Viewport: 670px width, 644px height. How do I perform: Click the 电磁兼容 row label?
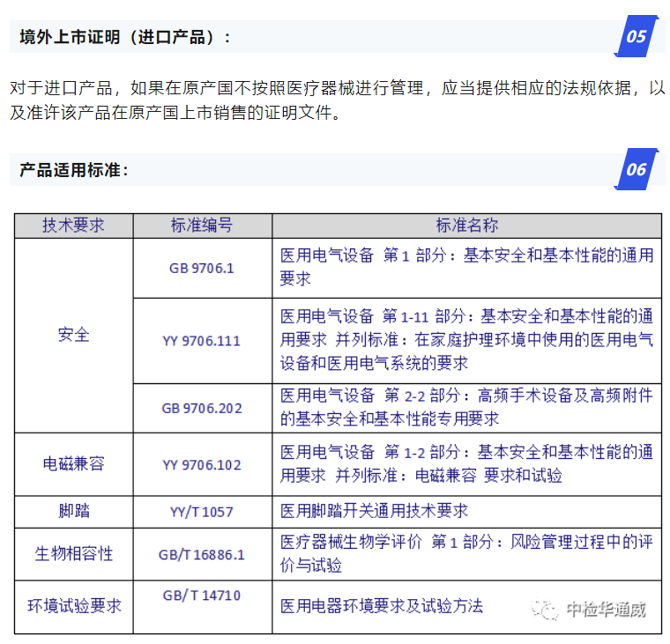point(73,464)
